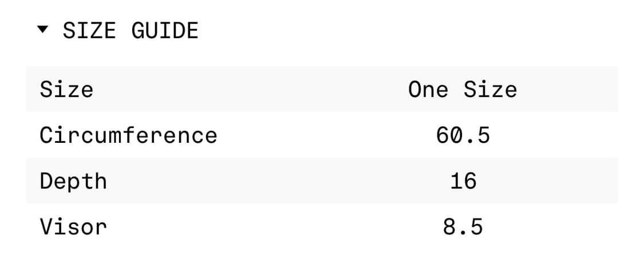Viewport: 644px width, 260px height.
Task: Click the One Size column header
Action: (x=462, y=90)
